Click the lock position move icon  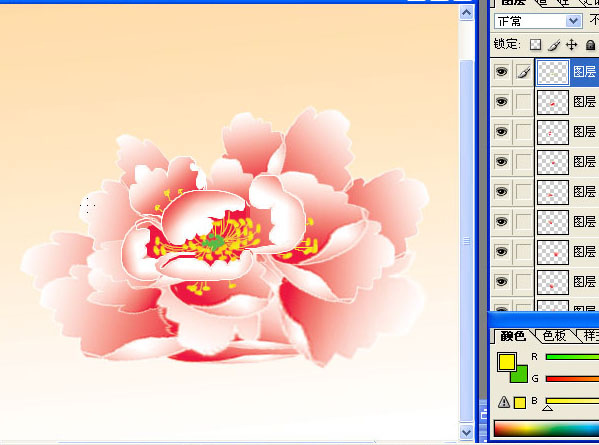[x=571, y=45]
